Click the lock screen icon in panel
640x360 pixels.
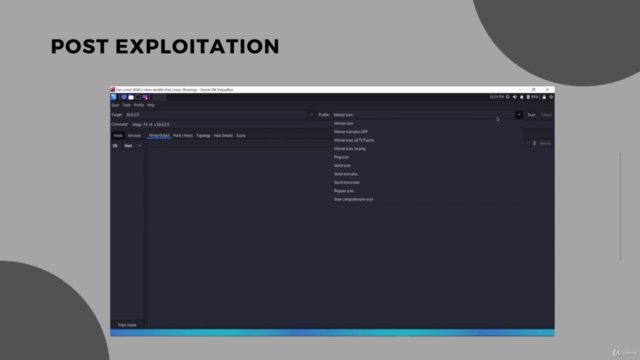coord(544,97)
